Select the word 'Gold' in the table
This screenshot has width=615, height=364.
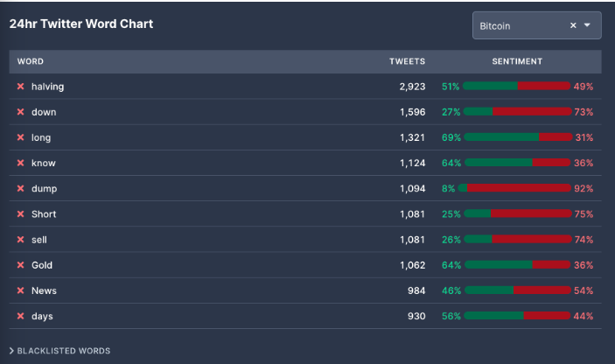tap(42, 265)
